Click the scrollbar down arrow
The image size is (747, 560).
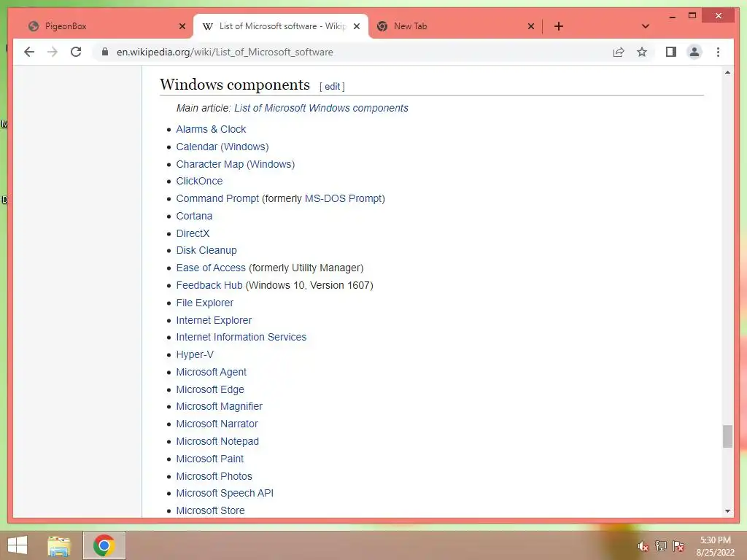point(727,511)
